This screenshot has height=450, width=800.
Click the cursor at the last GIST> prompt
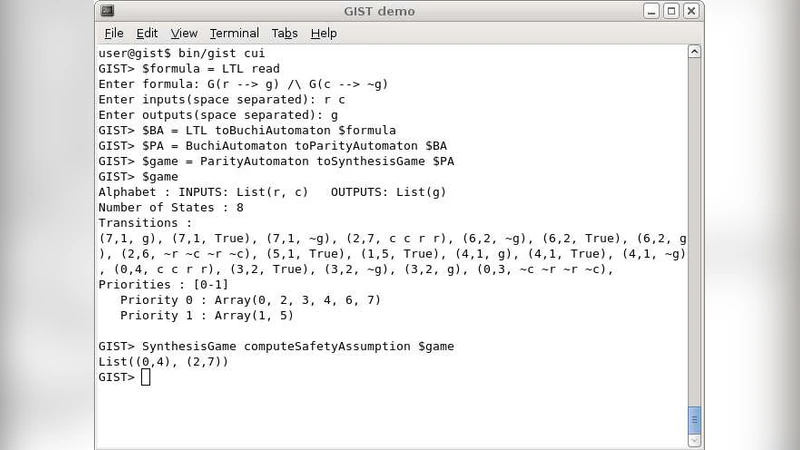pyautogui.click(x=146, y=377)
